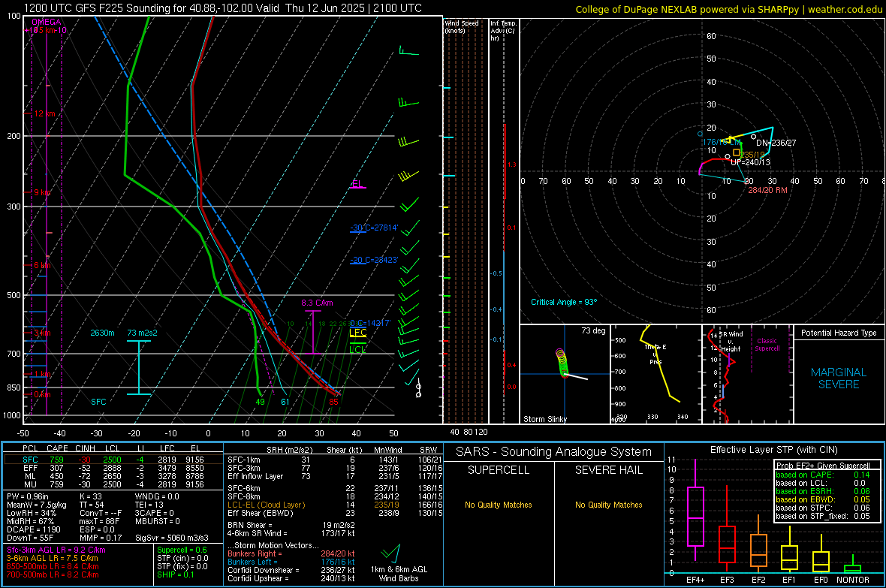Click the 'Inf. Temp. Adv.' panel header
886x588 pixels.
point(503,31)
